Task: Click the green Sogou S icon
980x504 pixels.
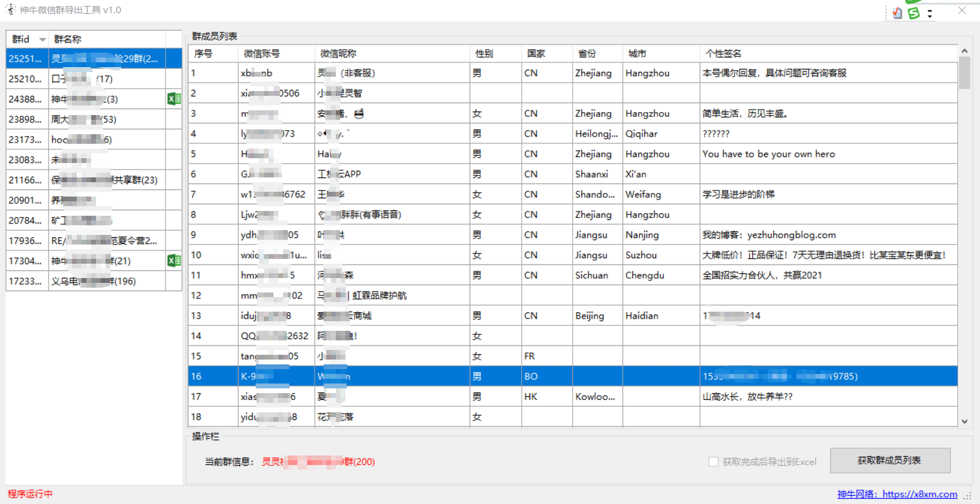Action: point(913,13)
